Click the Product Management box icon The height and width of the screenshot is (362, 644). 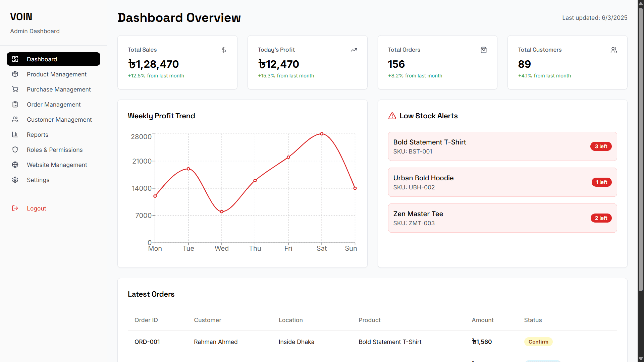(x=15, y=74)
